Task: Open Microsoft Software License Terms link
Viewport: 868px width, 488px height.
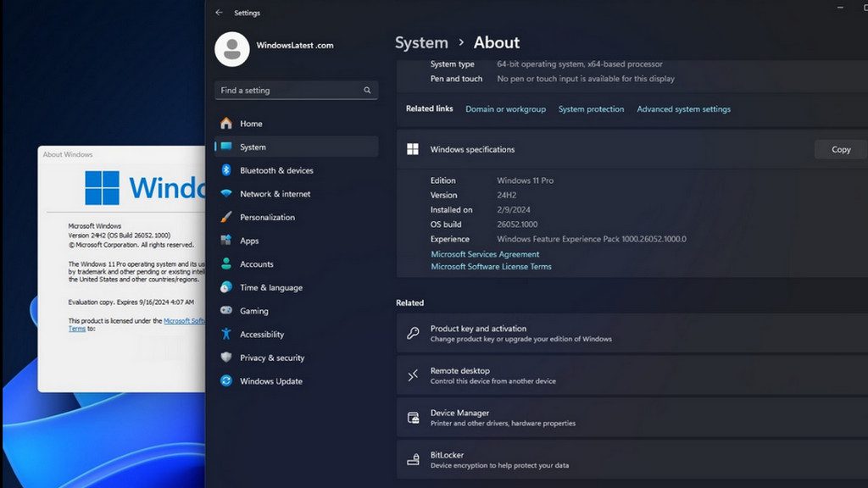Action: point(491,266)
